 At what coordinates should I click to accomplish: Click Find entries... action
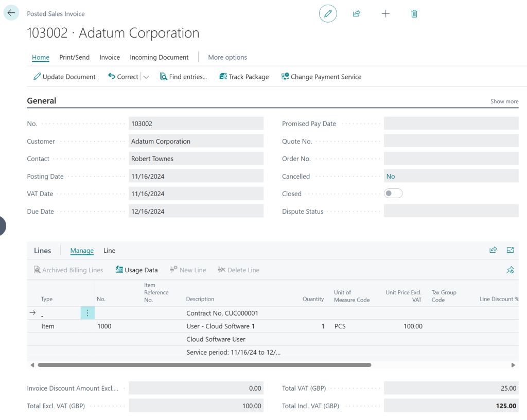coord(183,77)
